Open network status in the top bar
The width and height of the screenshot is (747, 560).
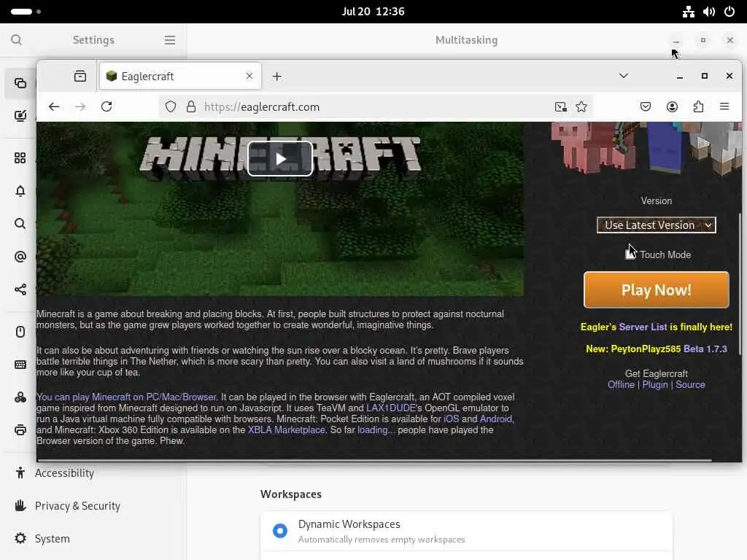click(689, 12)
